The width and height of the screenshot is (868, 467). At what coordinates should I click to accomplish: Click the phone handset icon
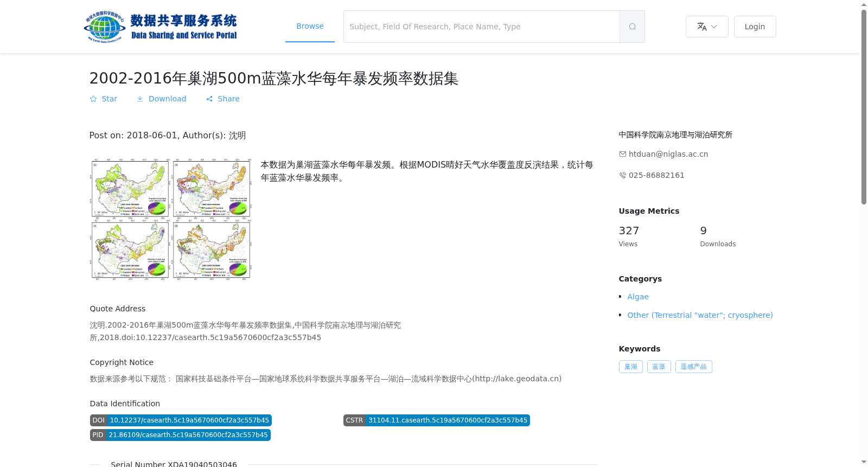click(623, 175)
